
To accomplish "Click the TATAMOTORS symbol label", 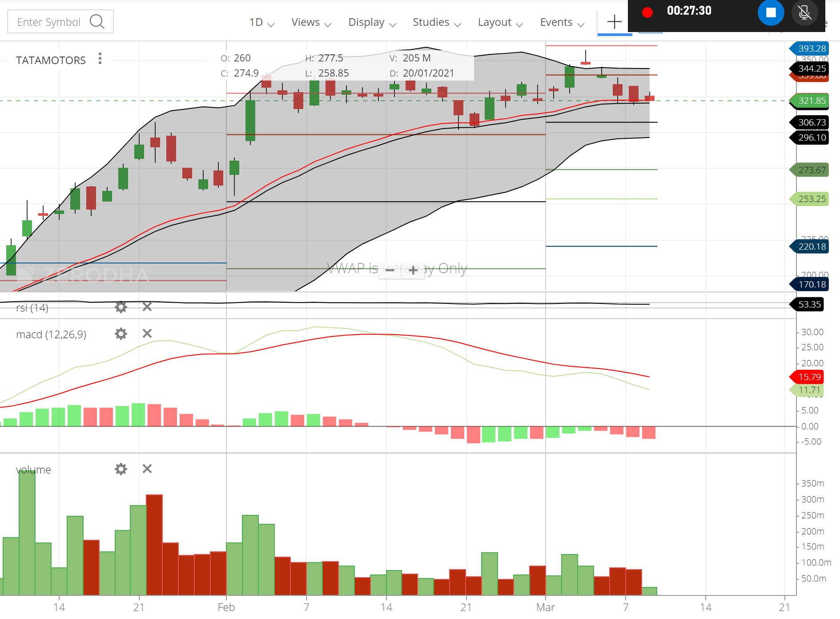I will 51,60.
